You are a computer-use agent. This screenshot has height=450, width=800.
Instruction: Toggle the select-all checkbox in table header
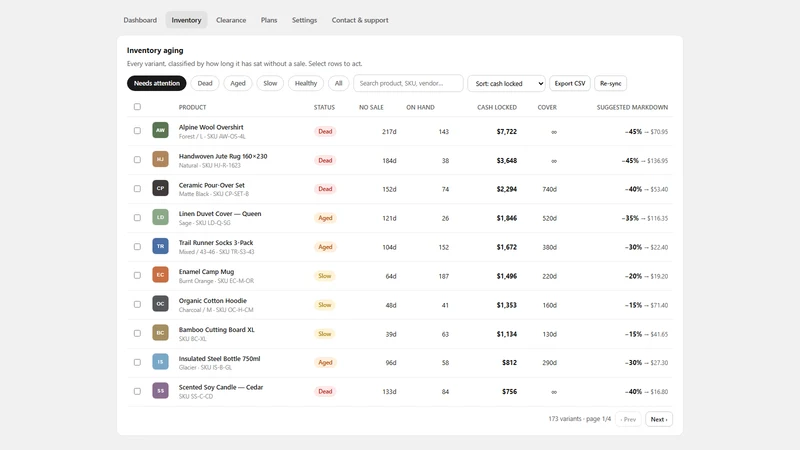[x=137, y=107]
